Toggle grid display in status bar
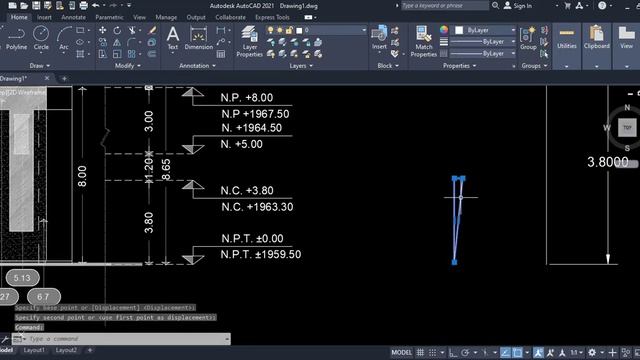This screenshot has width=640, height=360. pos(420,352)
